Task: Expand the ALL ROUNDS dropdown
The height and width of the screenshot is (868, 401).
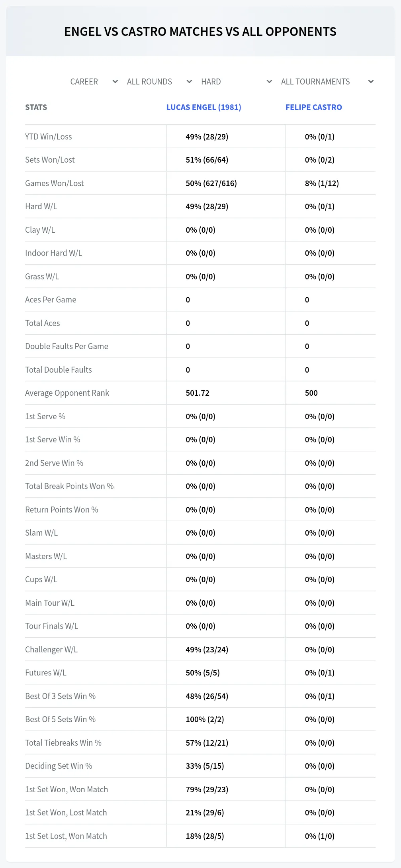Action: pyautogui.click(x=159, y=82)
